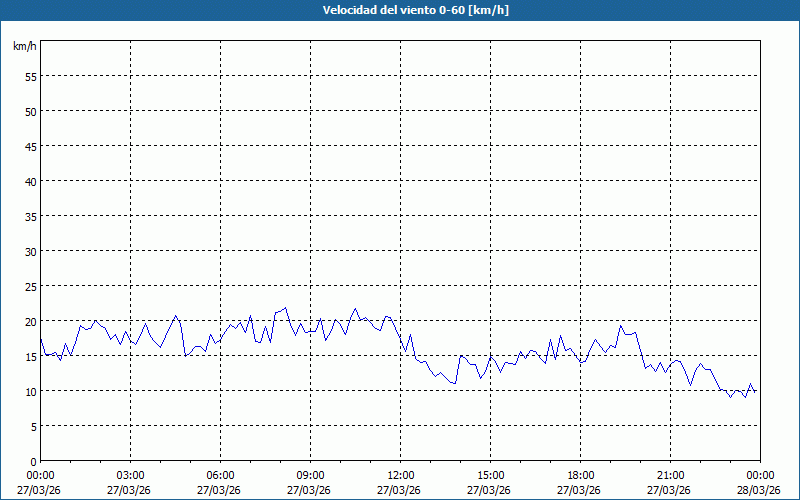Viewport: 800px width, 500px height.
Task: Click the 15:00 time label on the x-axis
Action: tap(490, 475)
